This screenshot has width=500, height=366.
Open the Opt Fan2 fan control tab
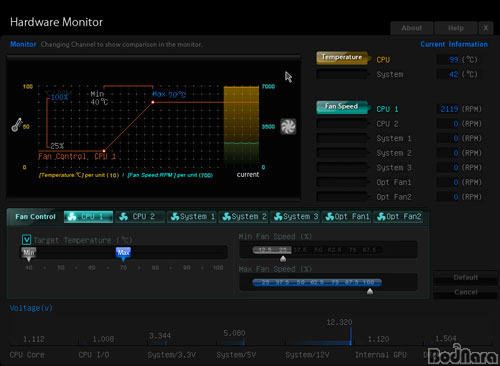[x=398, y=217]
